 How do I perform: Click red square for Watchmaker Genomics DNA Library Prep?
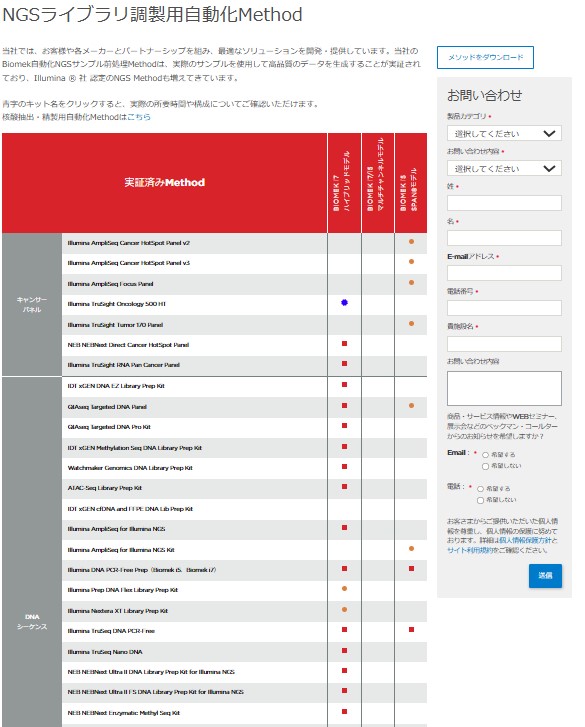click(344, 466)
